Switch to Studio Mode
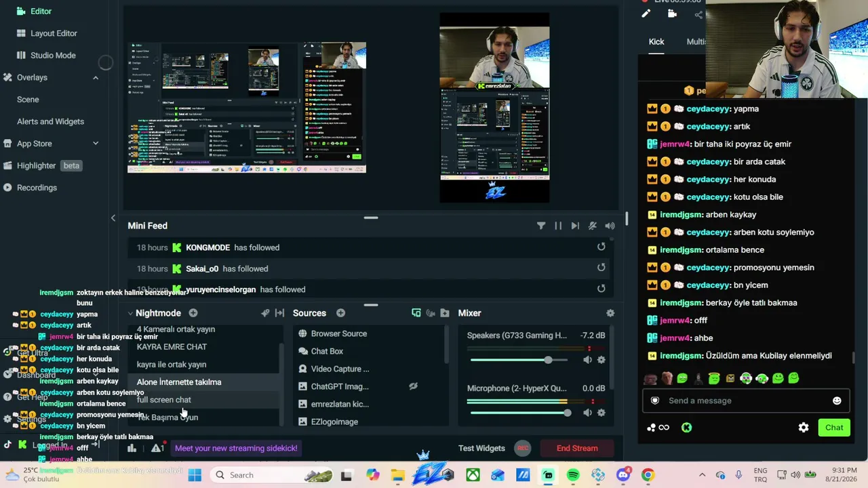 [53, 56]
